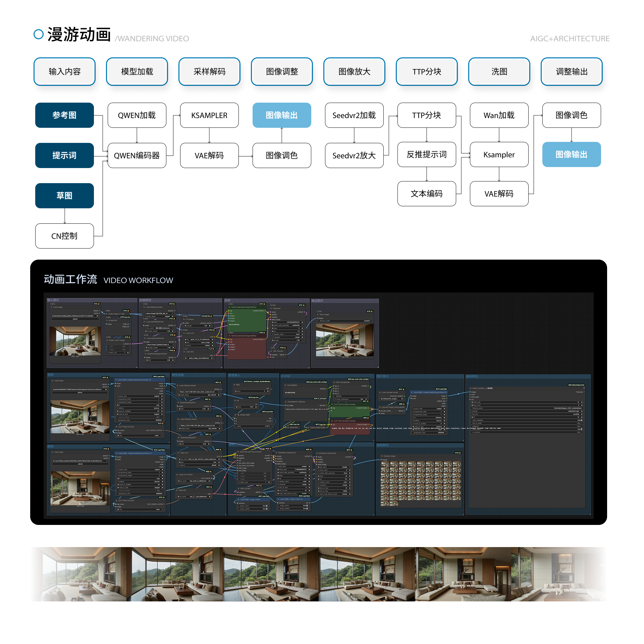The image size is (644, 644).
Task: Click the #685 VideoHelperSuite badge on Video Combine
Action: tap(576, 385)
